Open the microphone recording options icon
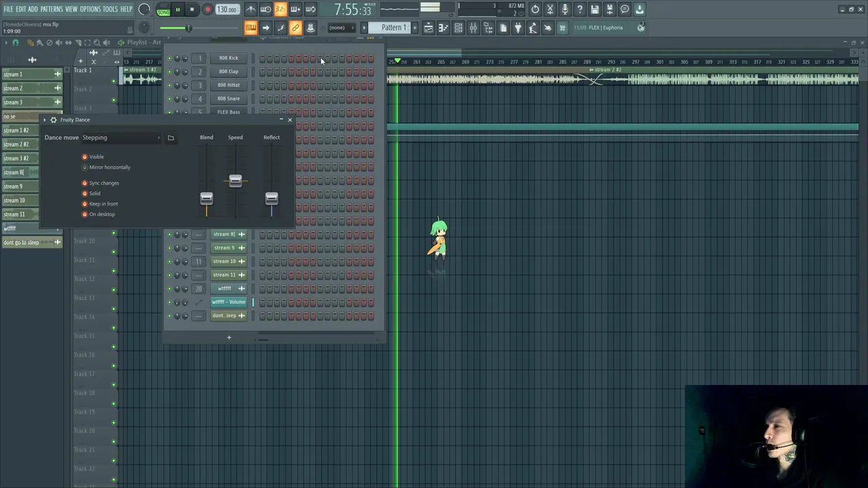The height and width of the screenshot is (488, 868). point(565,9)
